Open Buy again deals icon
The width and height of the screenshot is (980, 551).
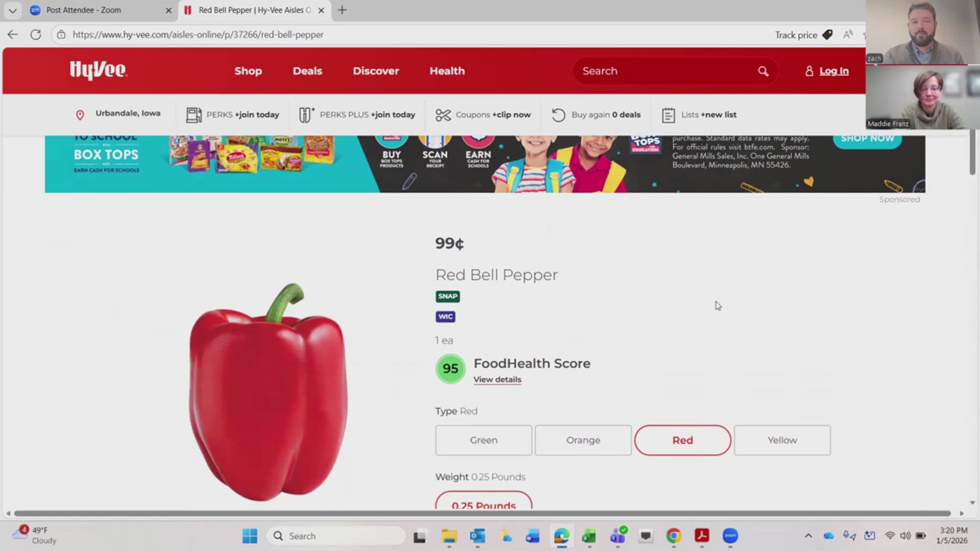click(558, 115)
